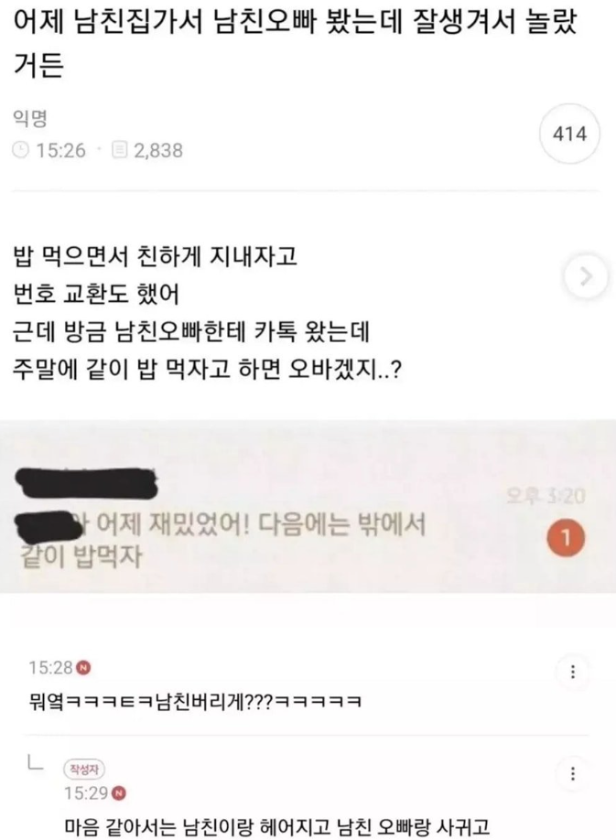Tap the red N badge after 15:29

pyautogui.click(x=120, y=792)
